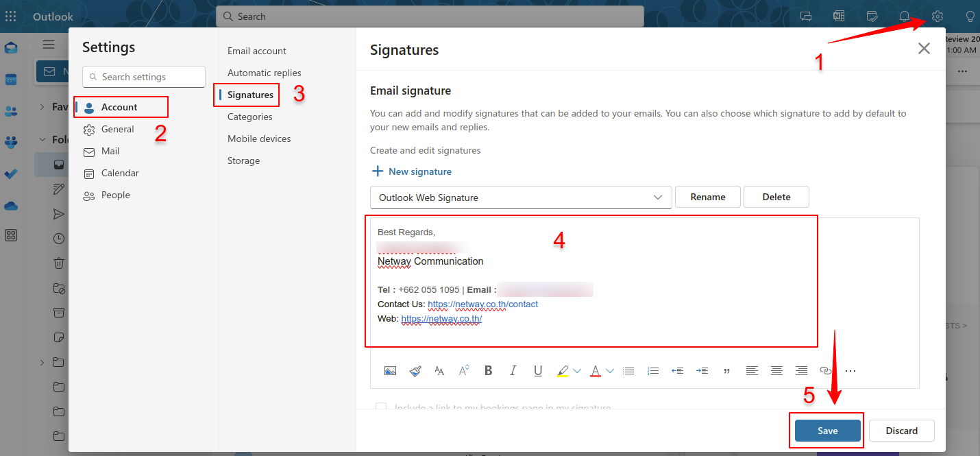Toggle bold formatting in signature

pyautogui.click(x=489, y=371)
